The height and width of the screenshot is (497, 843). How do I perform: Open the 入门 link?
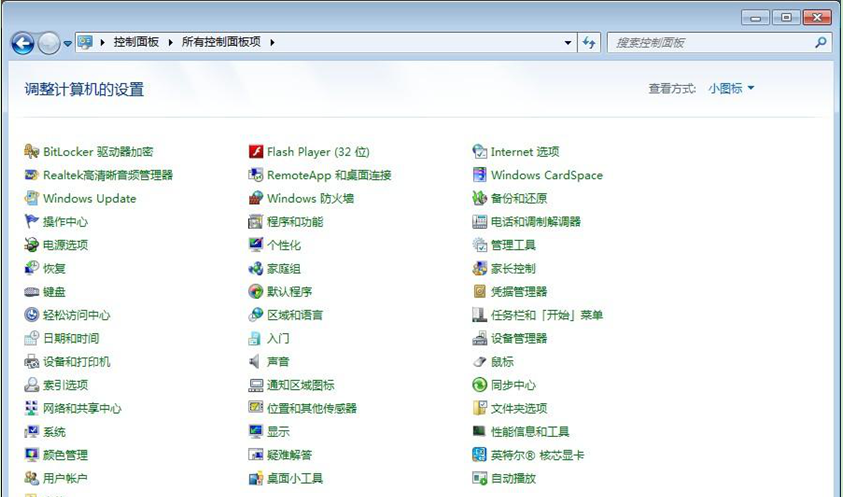coord(278,338)
